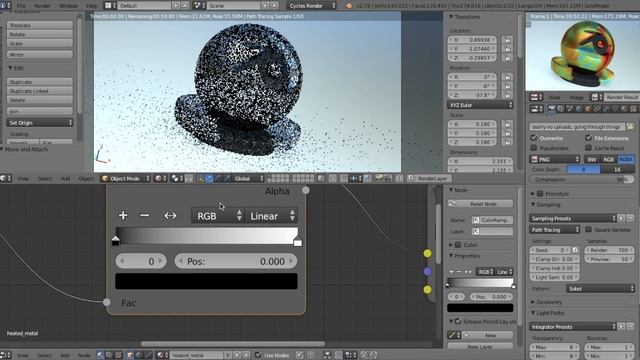Viewport: 640px width, 360px height.
Task: Open the Image menu in image editor header
Action: click(576, 97)
